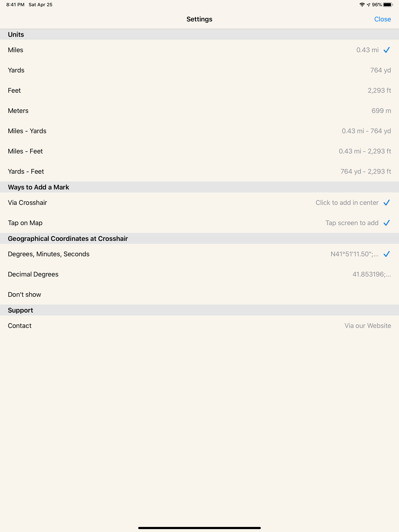
Task: Select Feet as the unit
Action: coord(199,90)
